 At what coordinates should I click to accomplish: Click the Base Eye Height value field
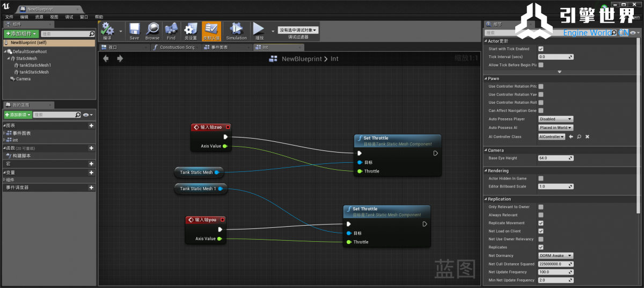click(x=555, y=159)
